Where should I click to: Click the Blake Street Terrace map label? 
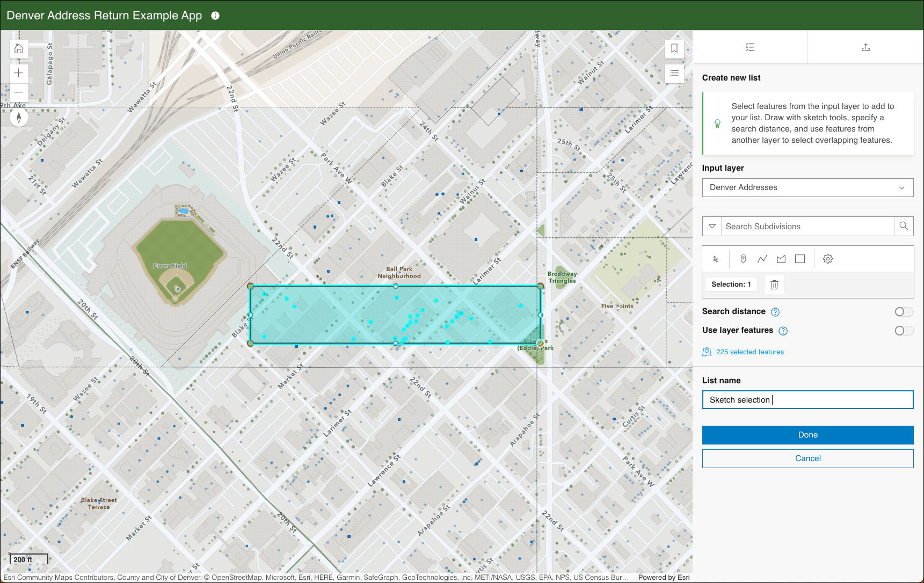point(99,504)
